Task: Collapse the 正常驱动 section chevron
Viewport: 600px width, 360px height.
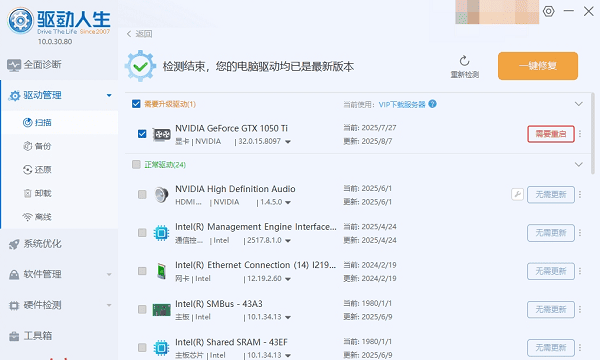Action: [x=579, y=165]
